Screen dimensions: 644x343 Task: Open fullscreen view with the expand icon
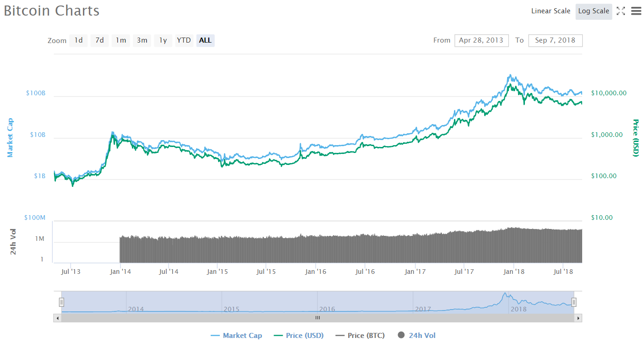click(621, 11)
